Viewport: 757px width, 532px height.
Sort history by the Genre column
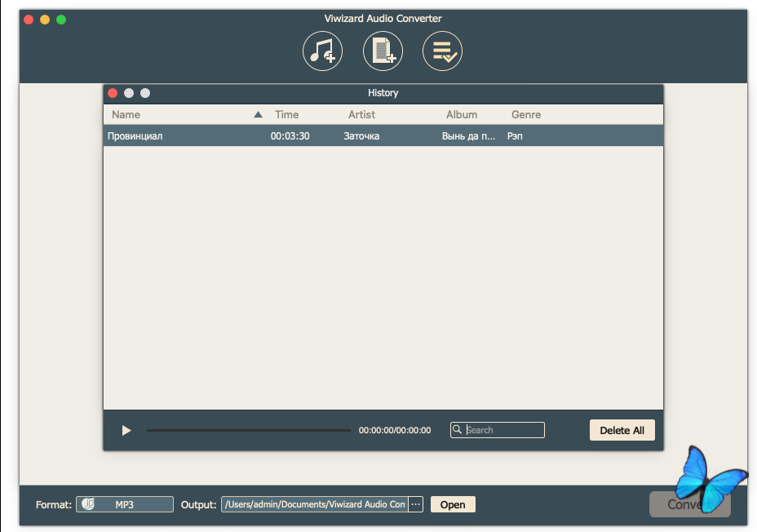(x=525, y=115)
